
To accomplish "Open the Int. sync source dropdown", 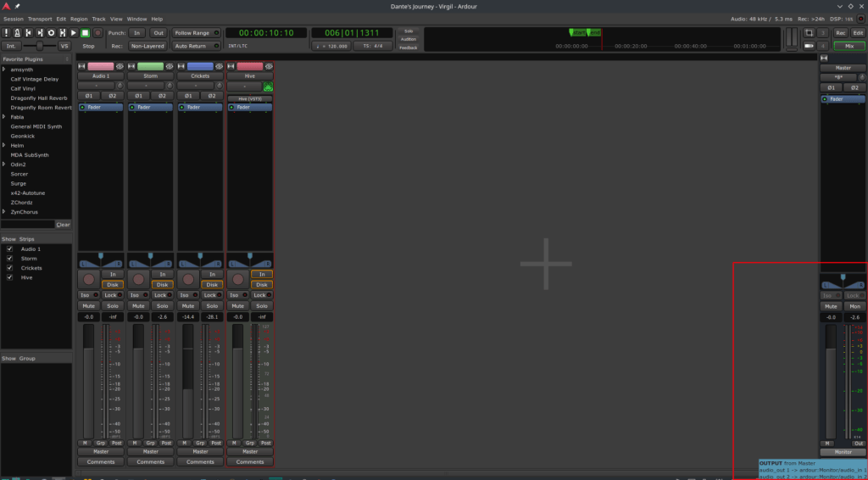I will (x=10, y=46).
